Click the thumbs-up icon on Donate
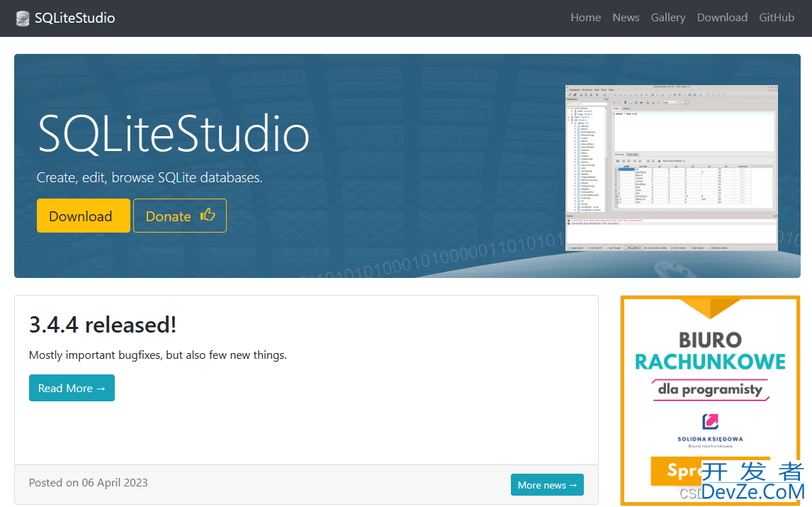Viewport: 812px width, 507px height. (x=208, y=215)
